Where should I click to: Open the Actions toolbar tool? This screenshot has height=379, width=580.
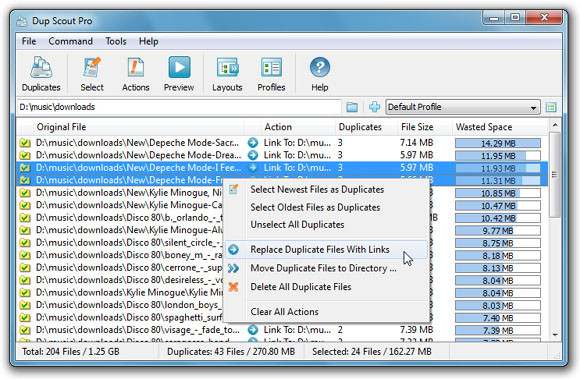point(136,74)
